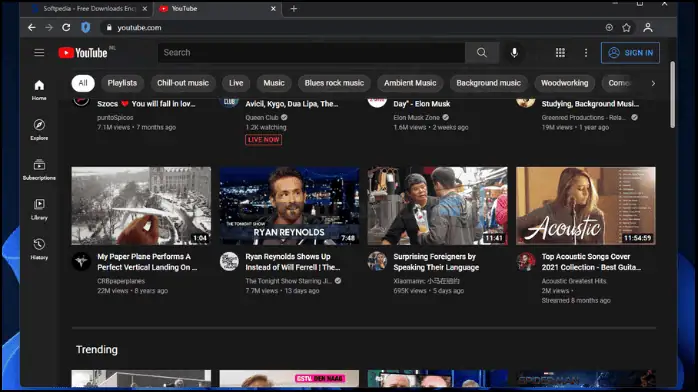This screenshot has height=392, width=698.
Task: Open the YouTube apps grid icon
Action: (x=560, y=53)
